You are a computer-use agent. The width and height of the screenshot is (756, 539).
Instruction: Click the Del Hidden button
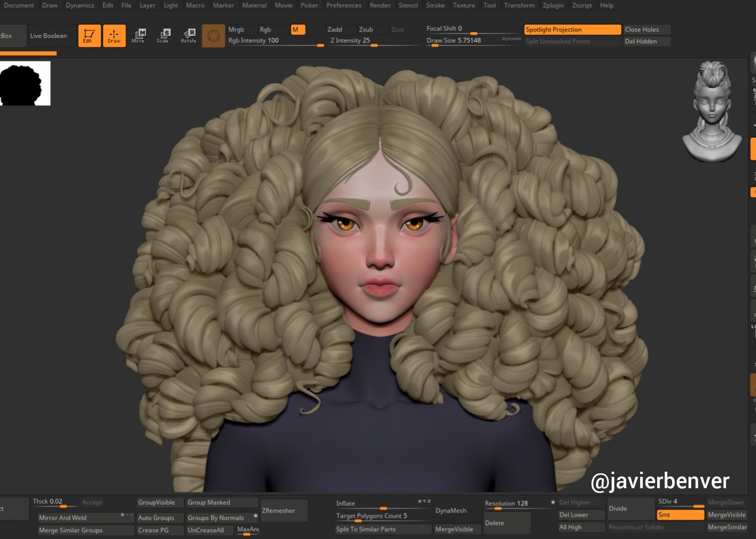(x=647, y=42)
